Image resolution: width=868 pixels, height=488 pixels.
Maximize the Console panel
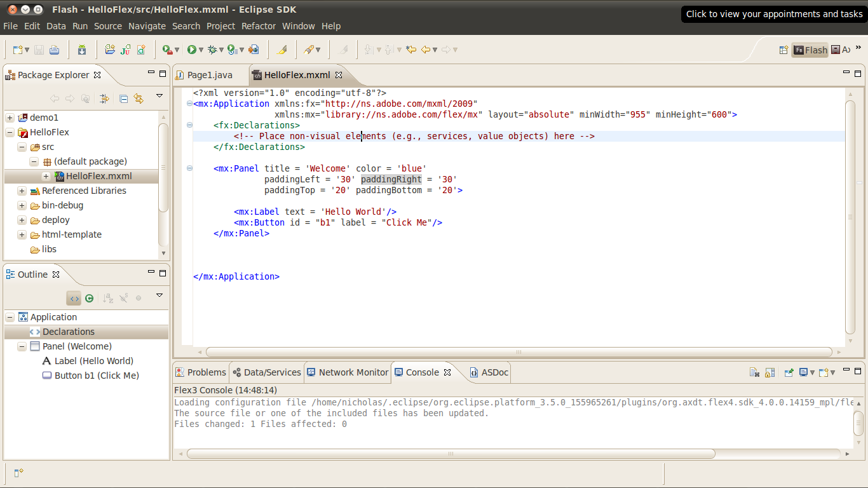858,370
